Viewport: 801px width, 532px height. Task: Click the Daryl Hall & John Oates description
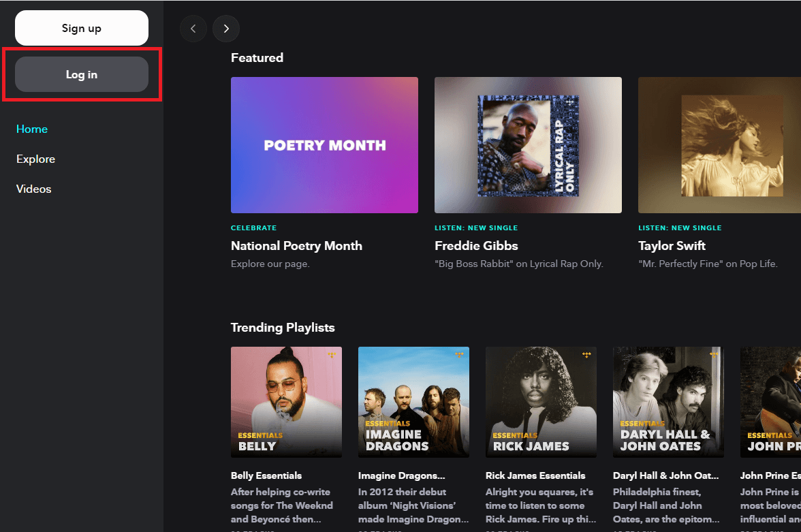[x=666, y=505]
